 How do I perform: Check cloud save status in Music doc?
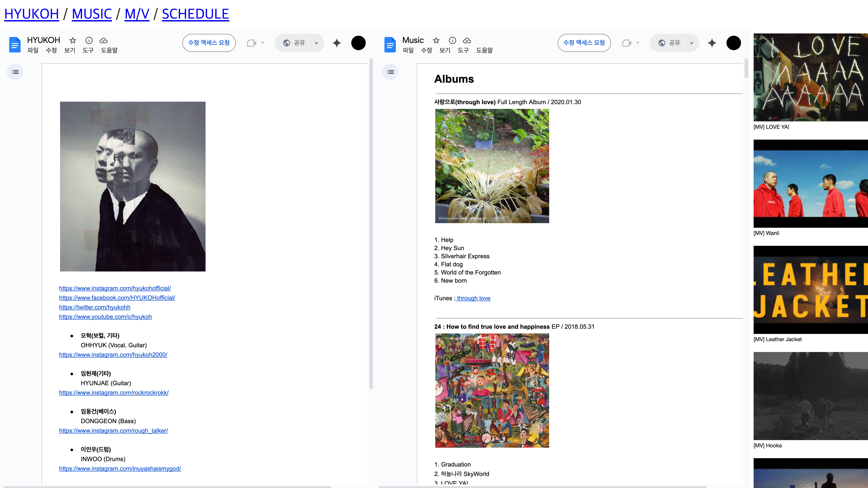467,40
